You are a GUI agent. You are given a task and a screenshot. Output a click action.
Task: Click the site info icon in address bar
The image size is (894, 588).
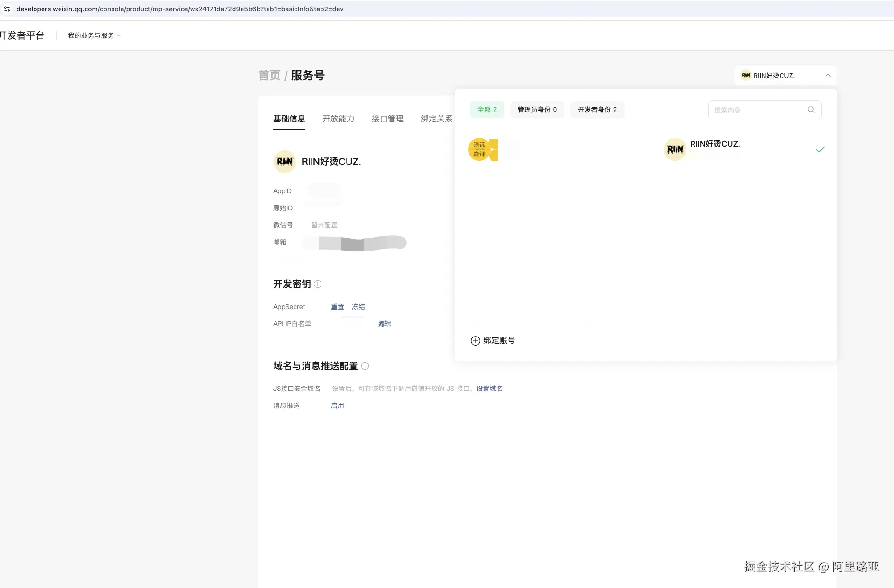(7, 9)
